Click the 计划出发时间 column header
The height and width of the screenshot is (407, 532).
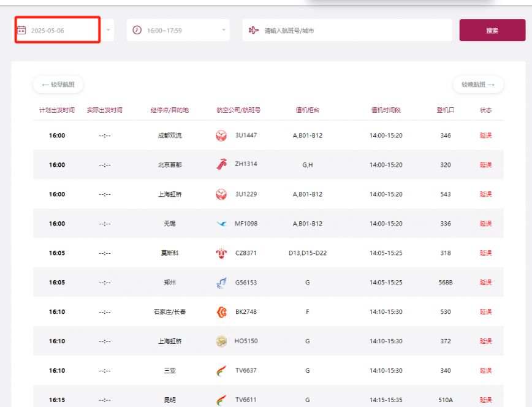click(57, 110)
